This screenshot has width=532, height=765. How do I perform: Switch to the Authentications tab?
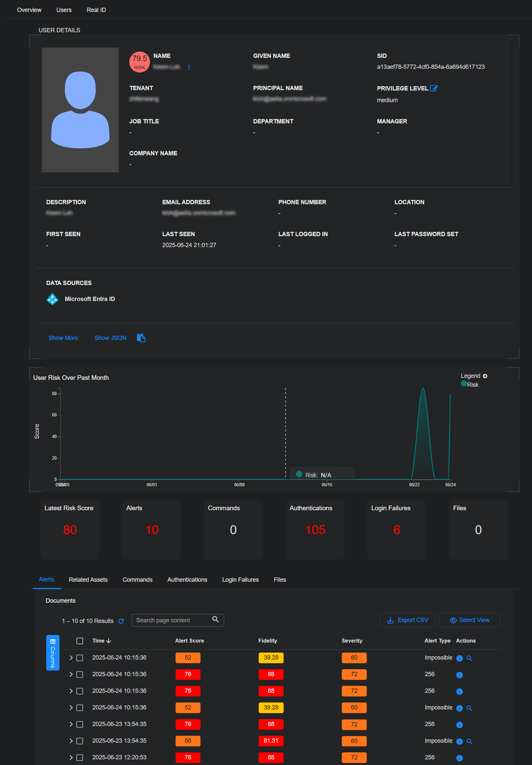(187, 580)
